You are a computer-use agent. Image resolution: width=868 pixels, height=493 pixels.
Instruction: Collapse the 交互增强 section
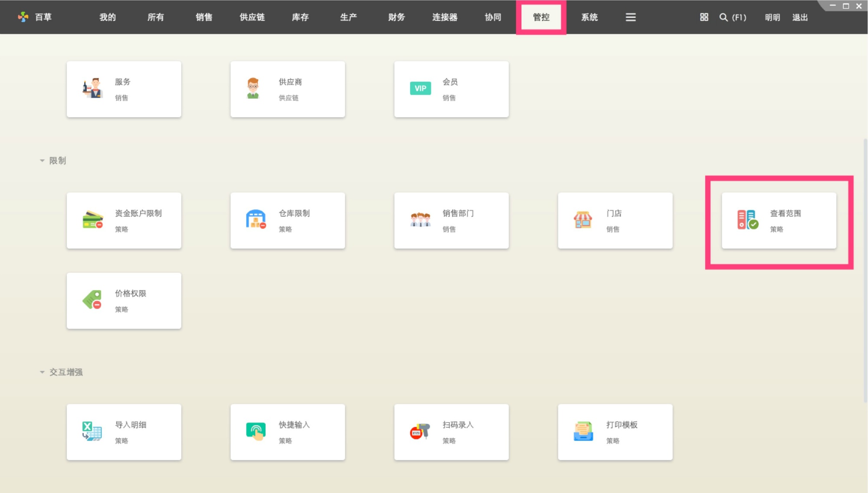(42, 372)
